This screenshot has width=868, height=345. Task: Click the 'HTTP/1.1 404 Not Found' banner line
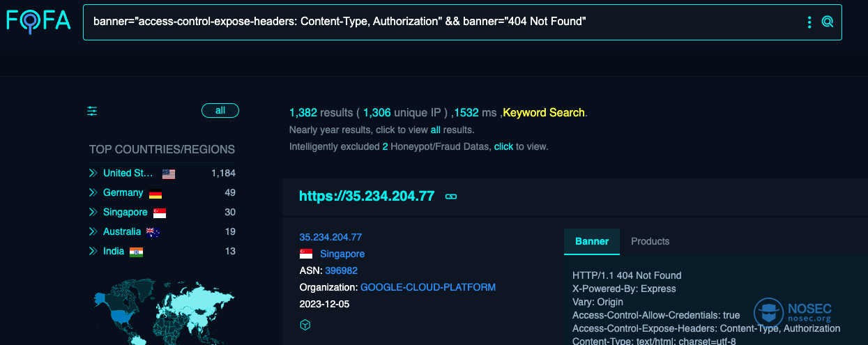tap(627, 275)
